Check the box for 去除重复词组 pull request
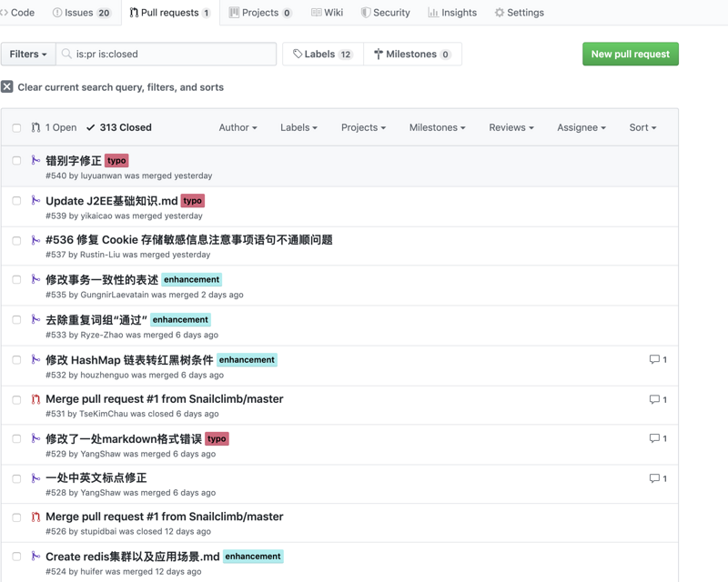728x582 pixels. coord(16,320)
